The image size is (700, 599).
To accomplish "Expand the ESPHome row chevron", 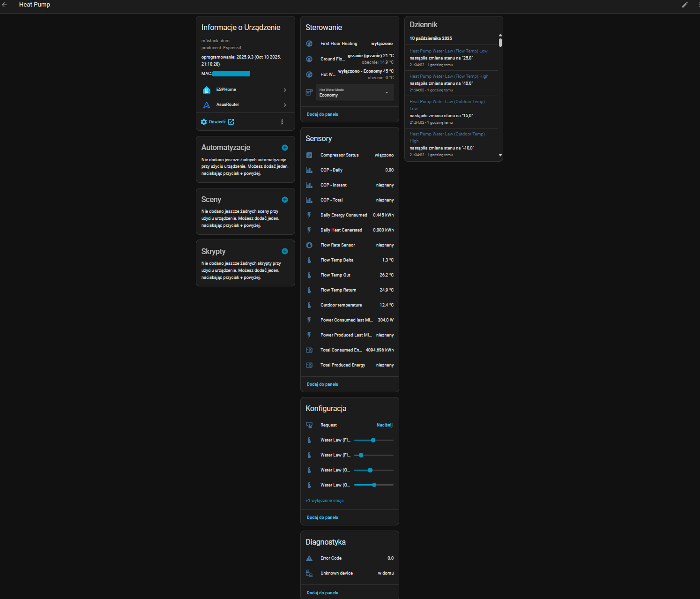I will 285,90.
